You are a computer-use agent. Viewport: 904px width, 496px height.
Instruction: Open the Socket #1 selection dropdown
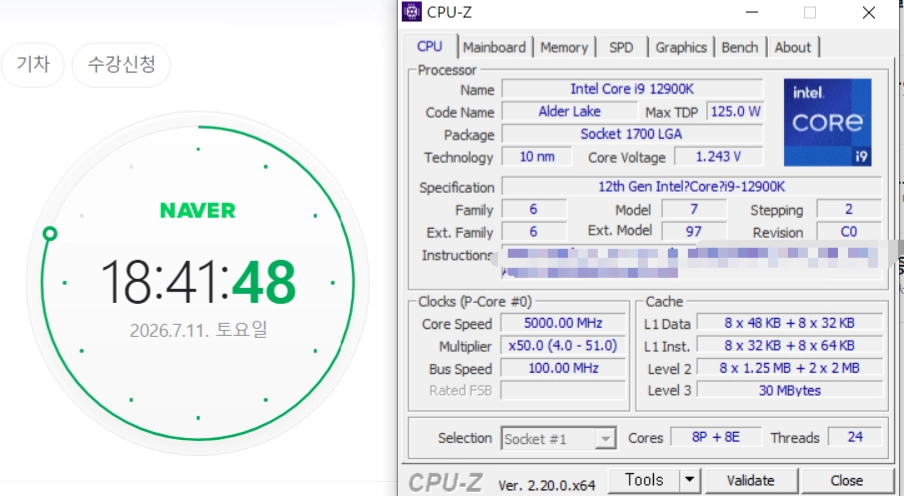(x=558, y=439)
